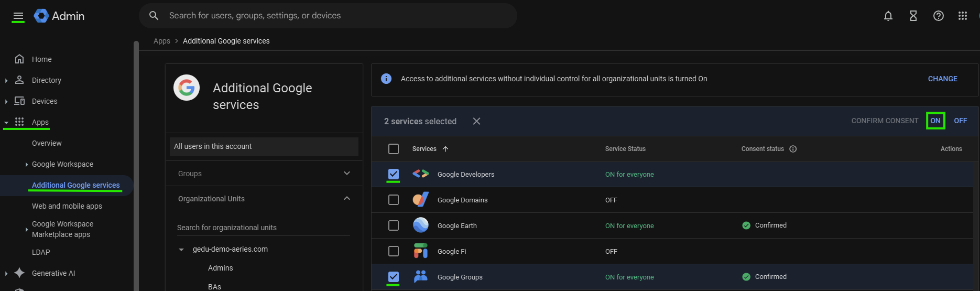The width and height of the screenshot is (980, 291).
Task: Collapse the Apps sidebar section
Action: point(6,122)
